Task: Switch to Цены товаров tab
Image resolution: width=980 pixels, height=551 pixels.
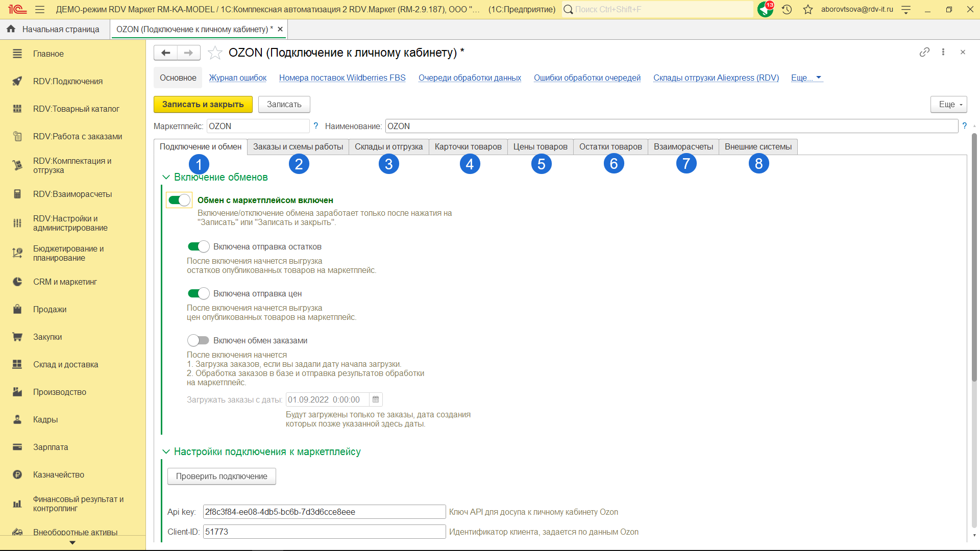Action: pyautogui.click(x=540, y=146)
